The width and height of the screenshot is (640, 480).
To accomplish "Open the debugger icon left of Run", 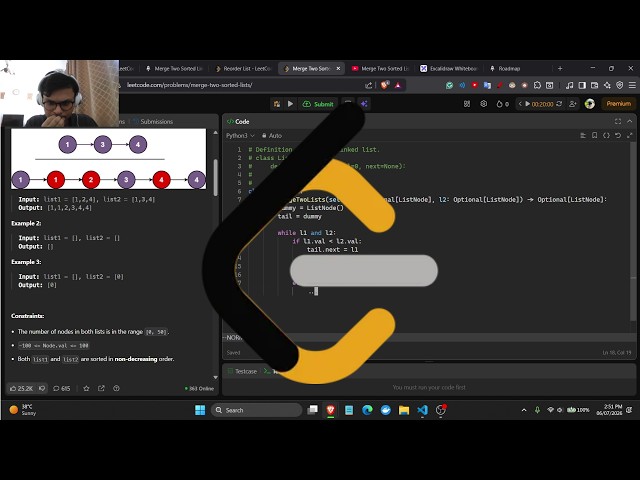I will pyautogui.click(x=277, y=104).
